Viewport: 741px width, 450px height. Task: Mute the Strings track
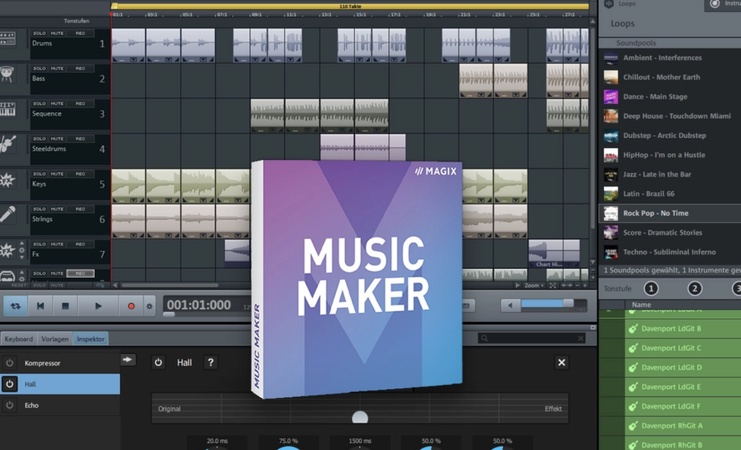click(57, 209)
